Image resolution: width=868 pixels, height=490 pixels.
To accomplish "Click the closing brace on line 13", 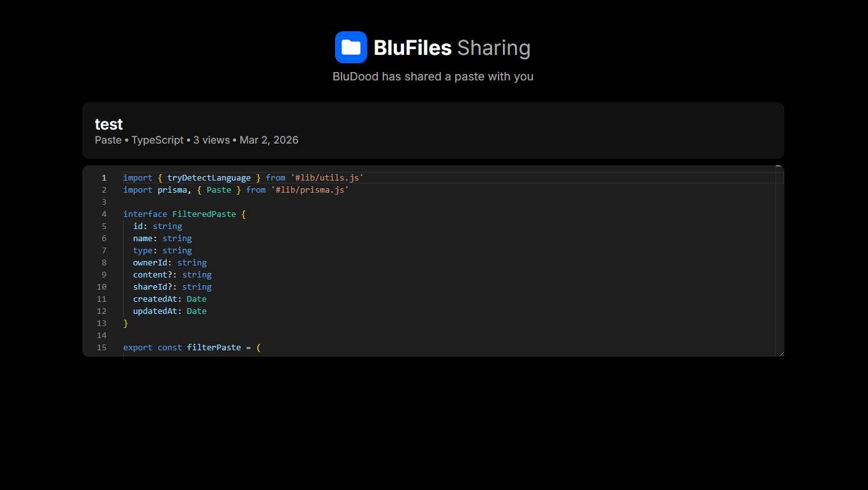I will point(126,323).
